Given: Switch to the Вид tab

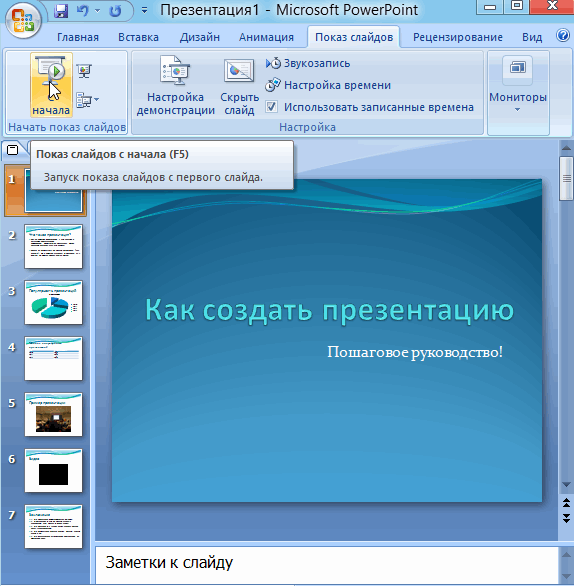Looking at the screenshot, I should (x=532, y=37).
